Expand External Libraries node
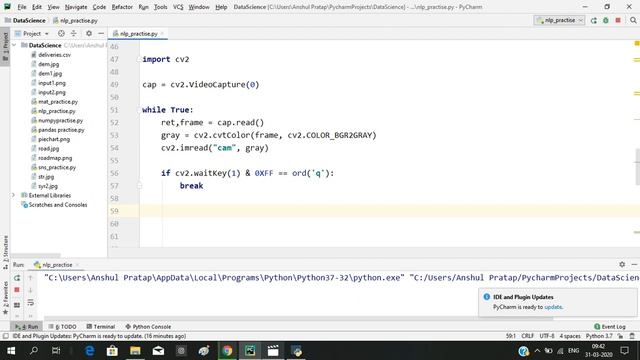The image size is (640, 360). tap(13, 196)
